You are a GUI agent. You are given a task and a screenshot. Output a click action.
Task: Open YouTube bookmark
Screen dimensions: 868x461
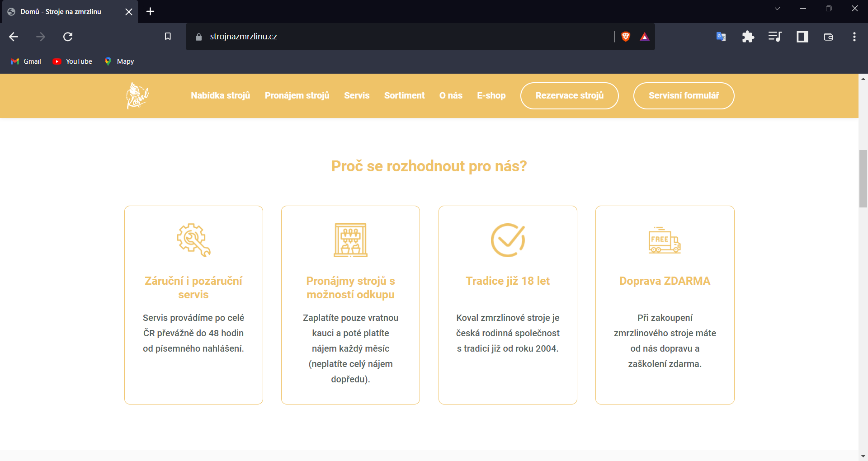pyautogui.click(x=72, y=61)
